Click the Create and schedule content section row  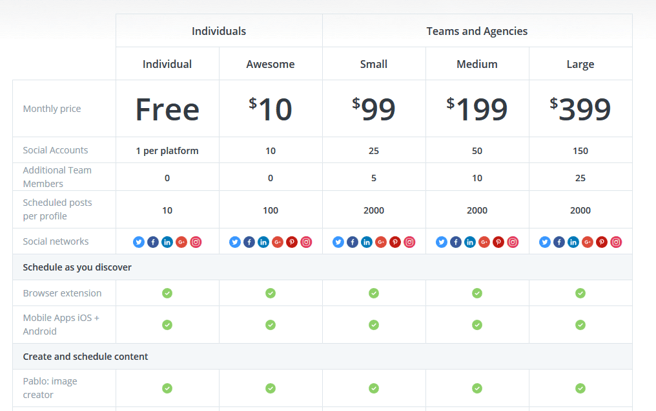[322, 357]
